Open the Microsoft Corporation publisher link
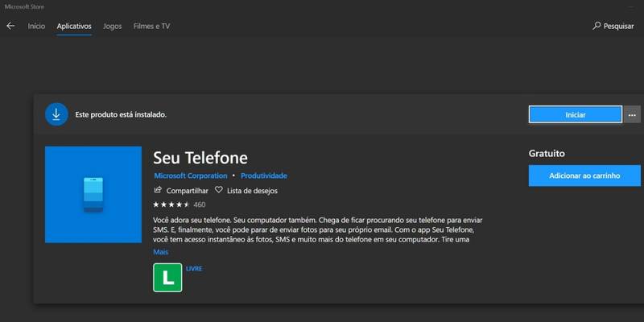644x322 pixels. [x=191, y=175]
